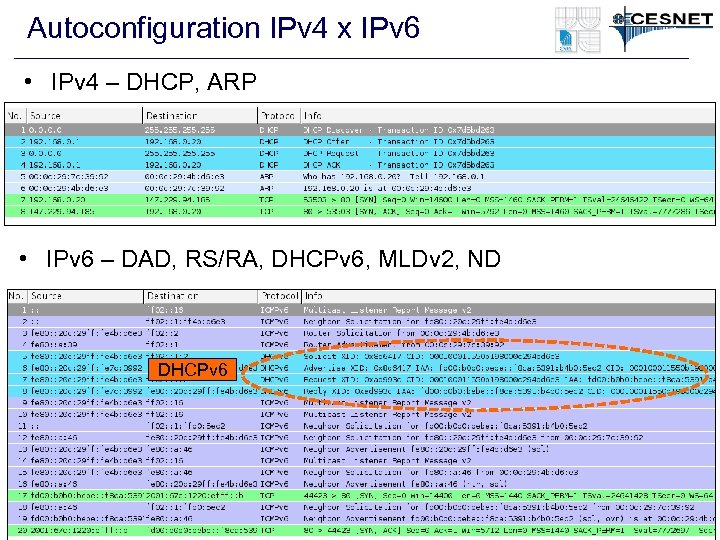The image size is (720, 540).
Task: Select the DHCPv6 Advertise packet row
Action: (x=361, y=368)
